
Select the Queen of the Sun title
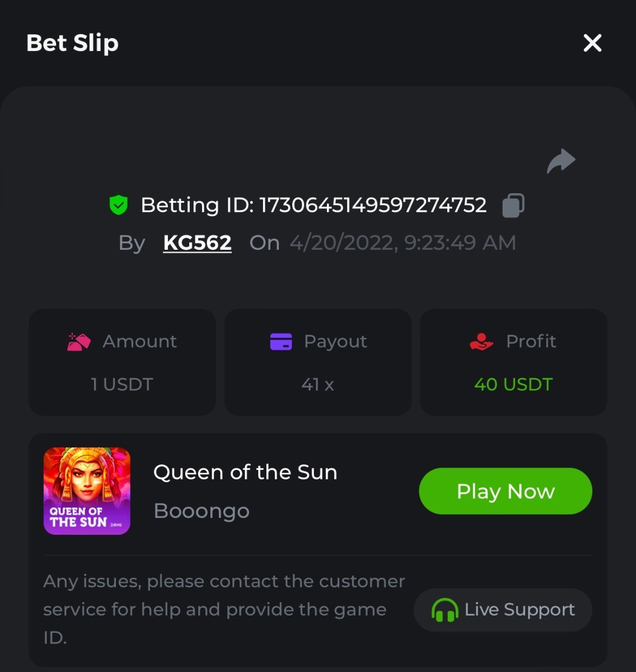(x=245, y=472)
